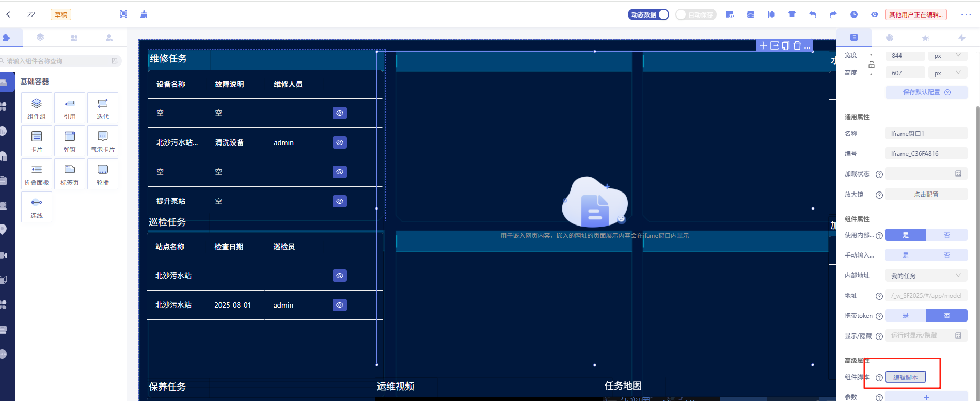Click the vertical bars icon in toolbar
The height and width of the screenshot is (401, 980).
point(771,14)
